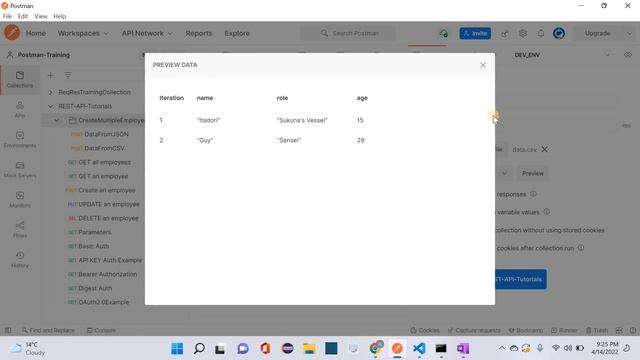Screen dimensions: 640x360
Task: Open Trash in the status bar
Action: pyautogui.click(x=597, y=330)
